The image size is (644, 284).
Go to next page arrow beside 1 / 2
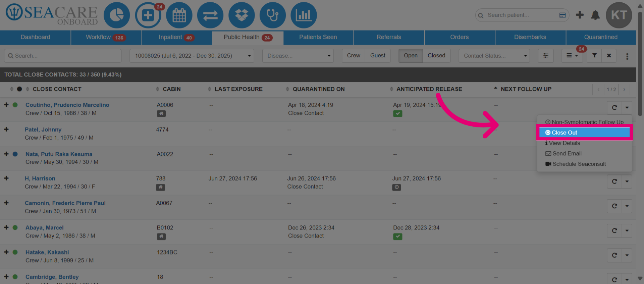point(624,89)
